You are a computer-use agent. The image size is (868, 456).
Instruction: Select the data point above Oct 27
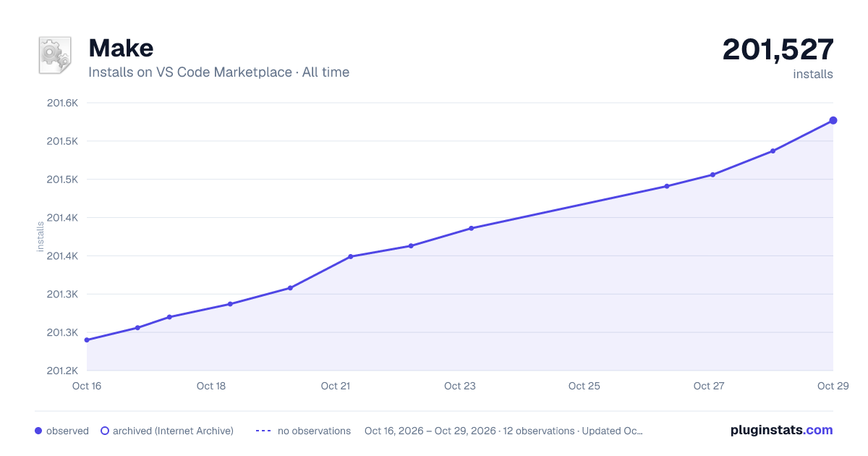coord(712,174)
